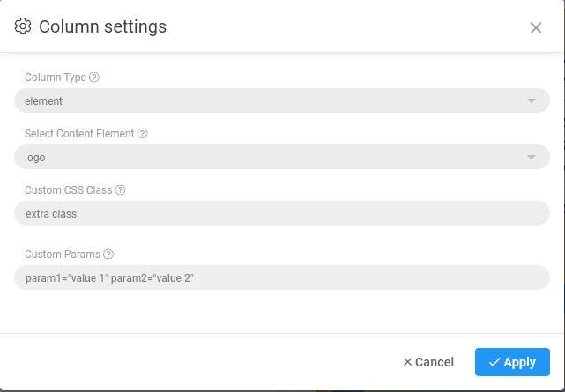The width and height of the screenshot is (565, 392).
Task: Show help for Select Content Element
Action: click(x=143, y=134)
